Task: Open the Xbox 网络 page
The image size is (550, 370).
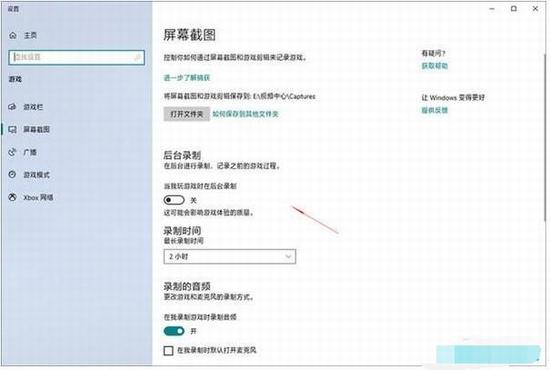Action: point(38,197)
